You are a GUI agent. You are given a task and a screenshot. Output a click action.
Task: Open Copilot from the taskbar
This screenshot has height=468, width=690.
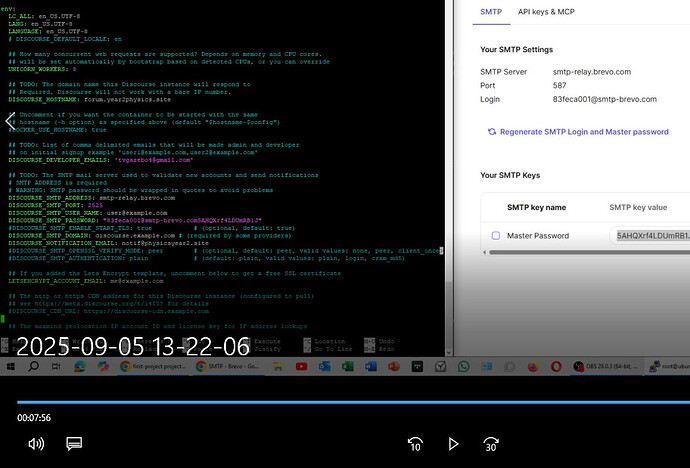pyautogui.click(x=103, y=366)
